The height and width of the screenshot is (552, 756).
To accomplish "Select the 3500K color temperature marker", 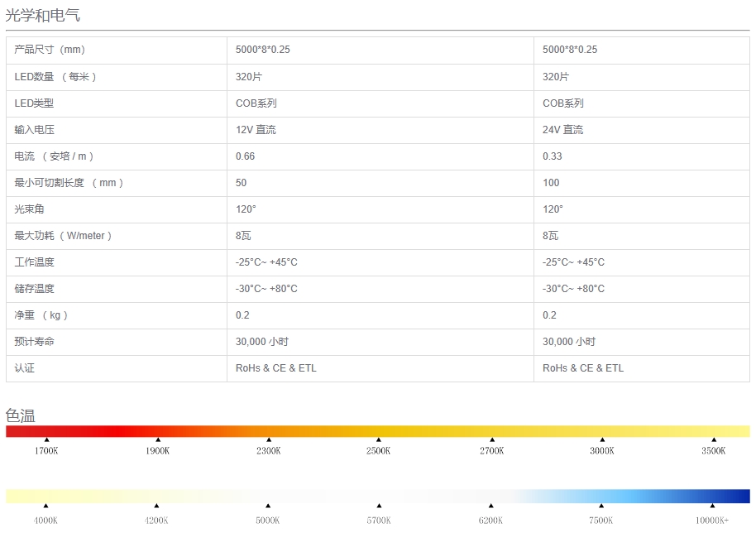I will (x=714, y=440).
